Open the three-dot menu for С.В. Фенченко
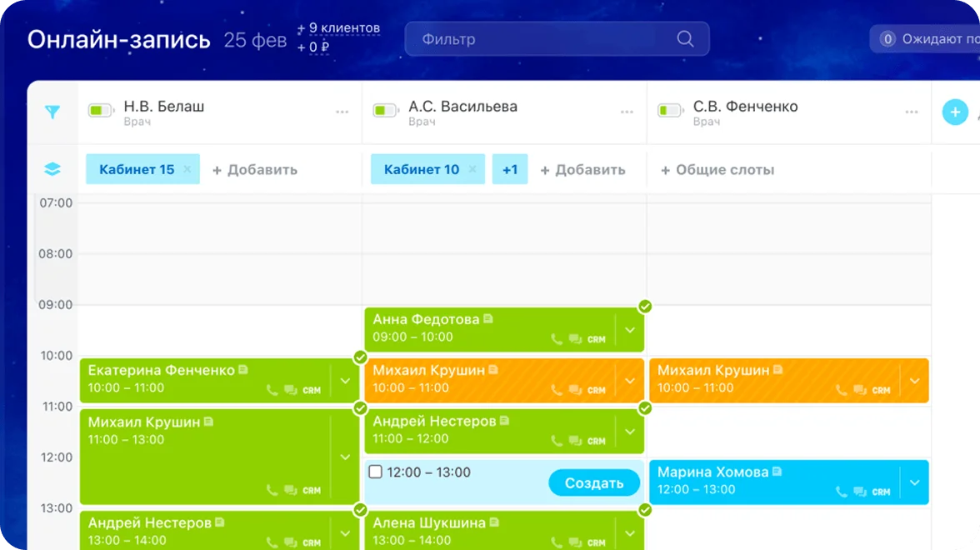Image resolution: width=980 pixels, height=550 pixels. [912, 112]
